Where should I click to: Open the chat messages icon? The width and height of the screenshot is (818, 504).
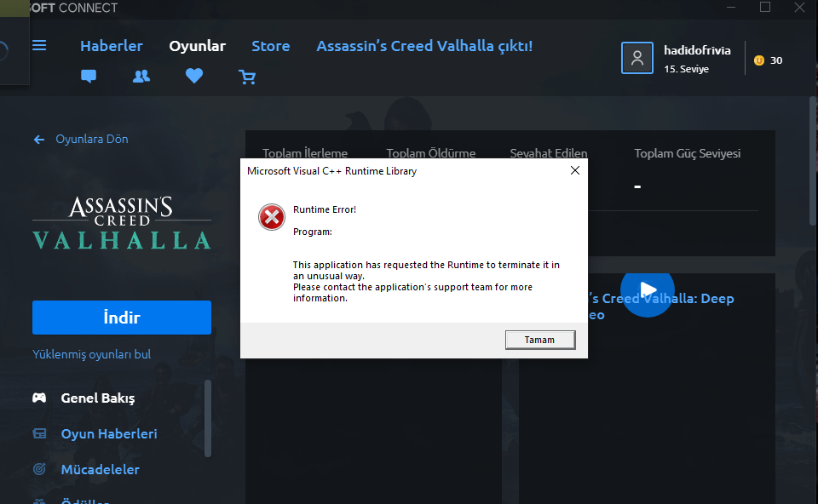click(x=89, y=77)
